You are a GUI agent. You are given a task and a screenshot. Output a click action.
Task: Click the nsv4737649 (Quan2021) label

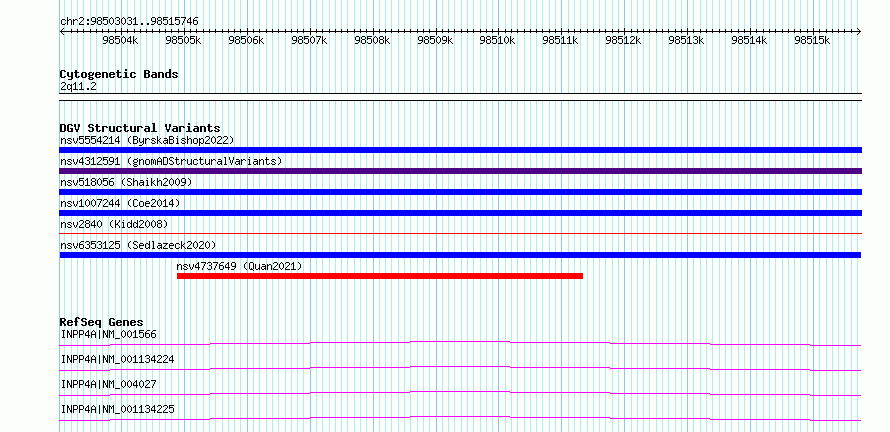pos(239,266)
